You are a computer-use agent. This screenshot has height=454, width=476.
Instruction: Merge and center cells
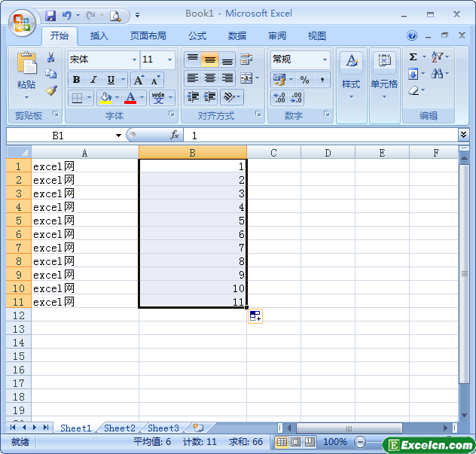point(246,78)
